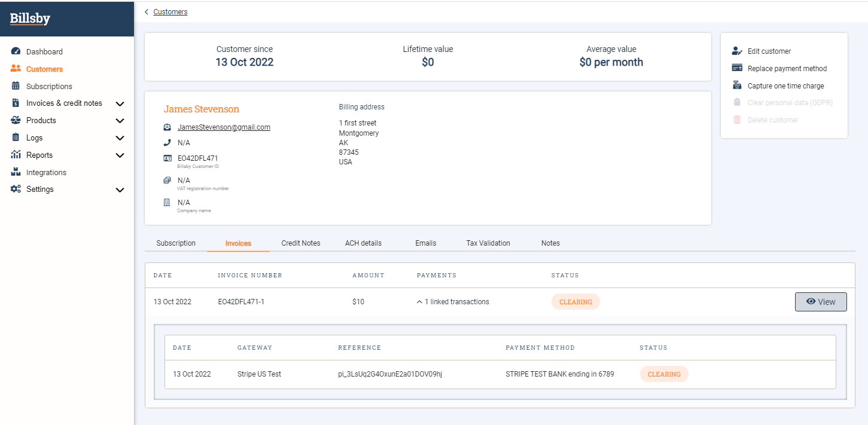This screenshot has height=425, width=868.
Task: Click the James Stevenson customer name
Action: [x=202, y=109]
